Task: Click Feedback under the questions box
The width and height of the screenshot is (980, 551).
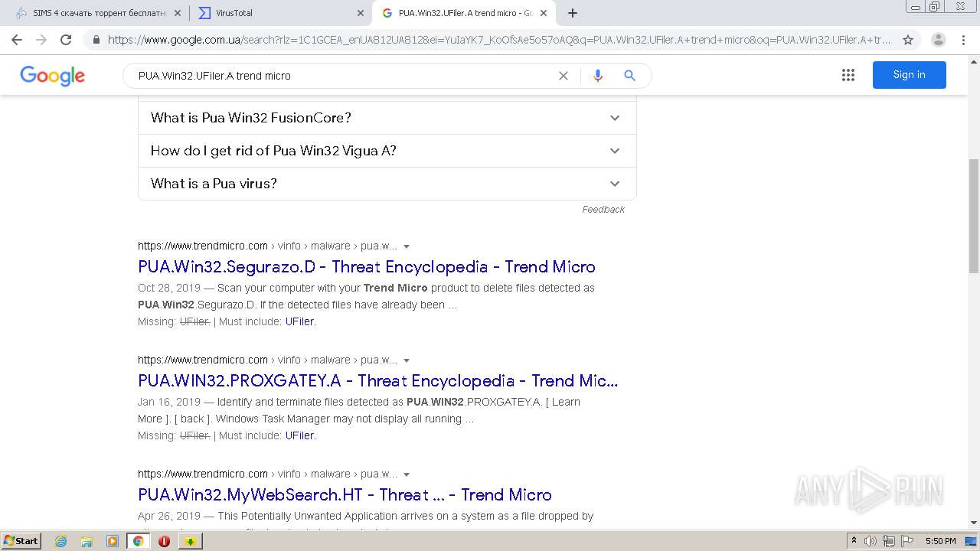Action: pyautogui.click(x=603, y=209)
